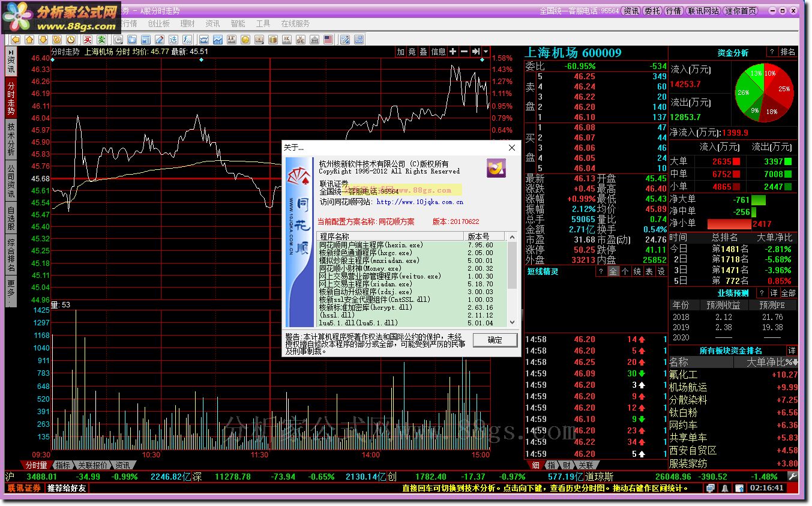Screen dimensions: 812x506
Task: Click the 信息 chart button
Action: point(439,52)
